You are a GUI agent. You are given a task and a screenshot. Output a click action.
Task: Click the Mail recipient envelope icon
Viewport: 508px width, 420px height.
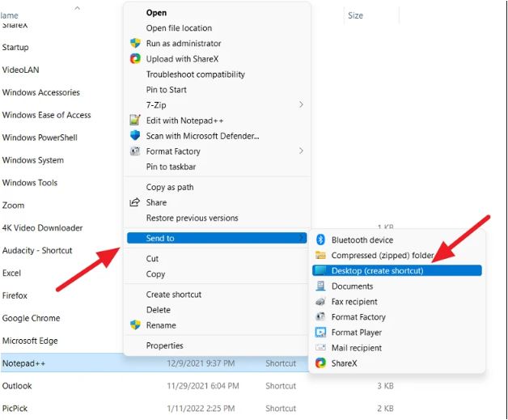pyautogui.click(x=320, y=347)
